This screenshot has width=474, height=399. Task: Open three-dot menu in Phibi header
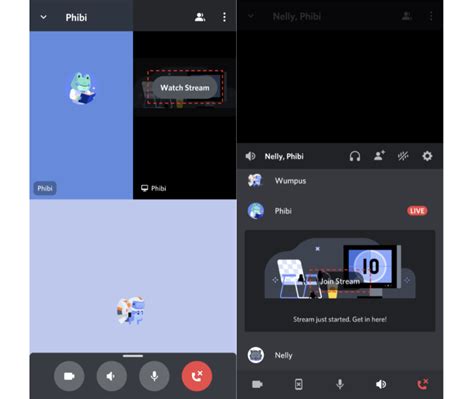[x=224, y=17]
